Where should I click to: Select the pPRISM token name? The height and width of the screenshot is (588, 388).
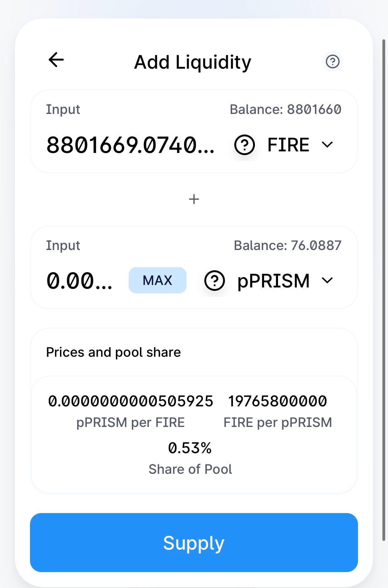[x=274, y=281]
